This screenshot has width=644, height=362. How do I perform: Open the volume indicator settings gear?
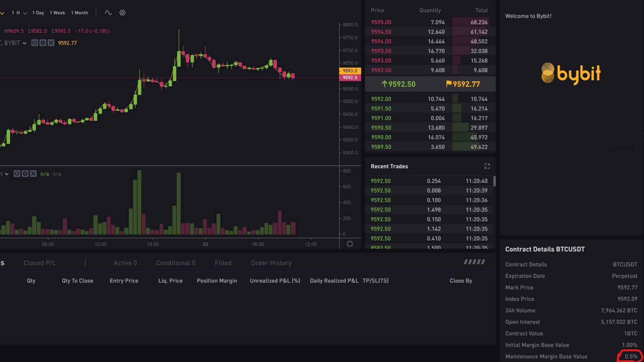pyautogui.click(x=25, y=173)
